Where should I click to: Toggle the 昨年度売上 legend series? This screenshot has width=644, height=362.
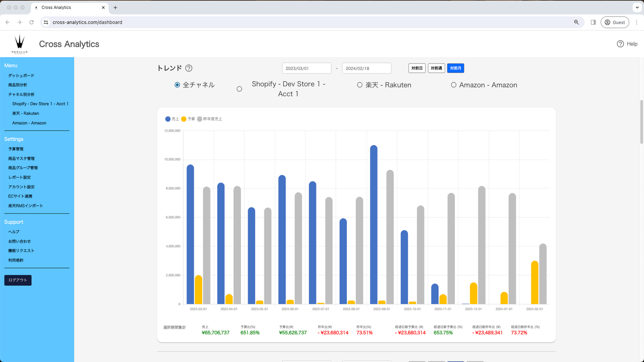[211, 119]
